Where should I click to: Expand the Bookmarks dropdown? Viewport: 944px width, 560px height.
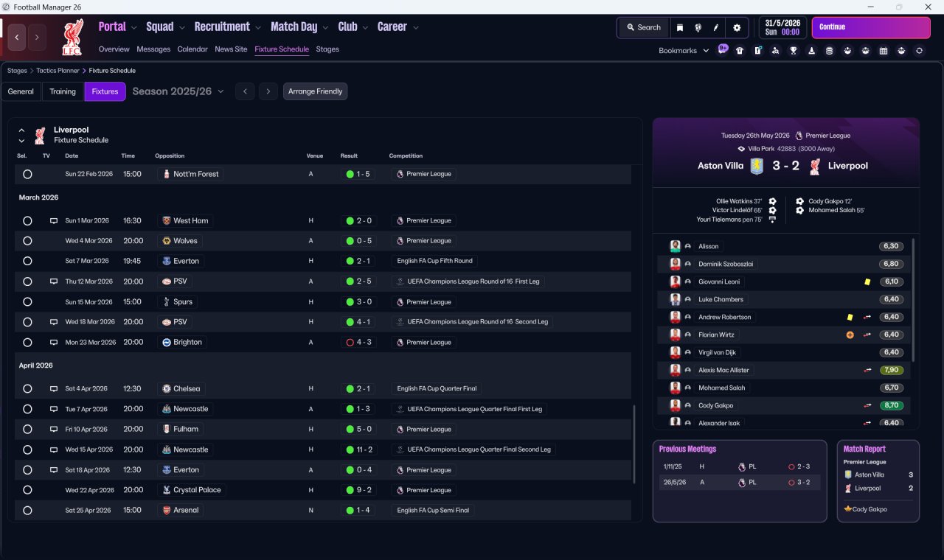[684, 51]
